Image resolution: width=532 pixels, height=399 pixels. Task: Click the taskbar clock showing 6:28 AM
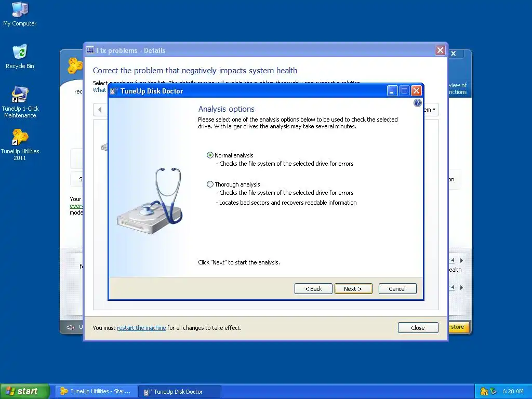513,392
